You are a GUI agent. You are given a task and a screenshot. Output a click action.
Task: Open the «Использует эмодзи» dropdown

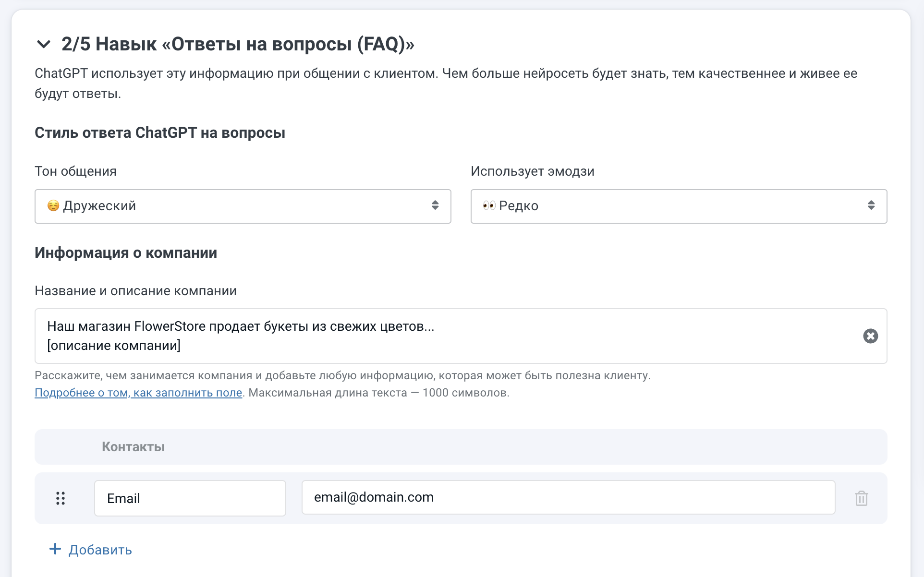[x=679, y=206]
